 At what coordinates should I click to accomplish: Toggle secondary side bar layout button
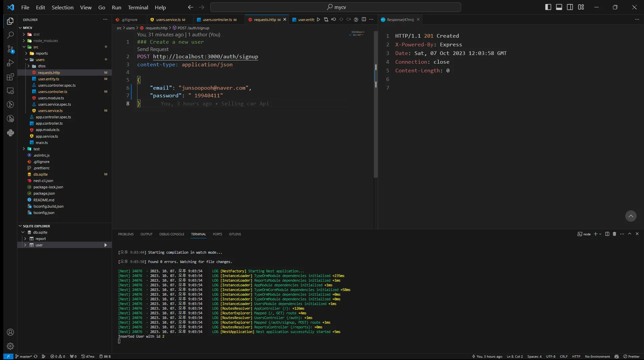[570, 7]
